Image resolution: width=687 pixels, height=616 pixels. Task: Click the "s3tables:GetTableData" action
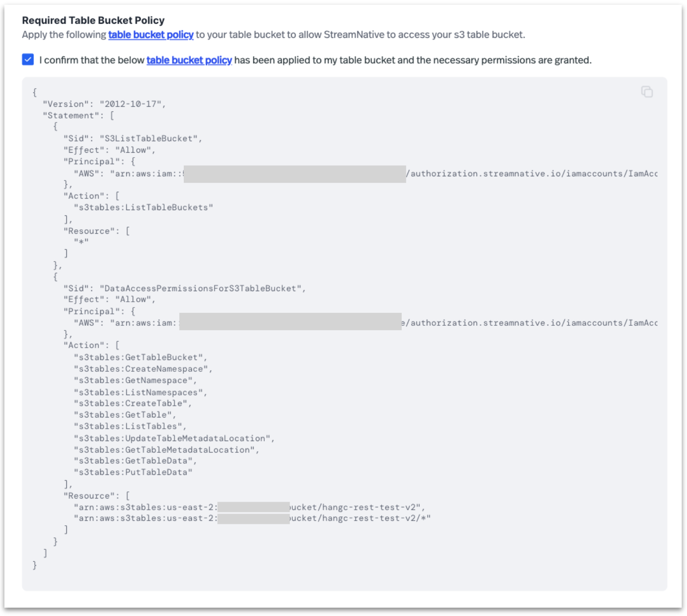[135, 461]
